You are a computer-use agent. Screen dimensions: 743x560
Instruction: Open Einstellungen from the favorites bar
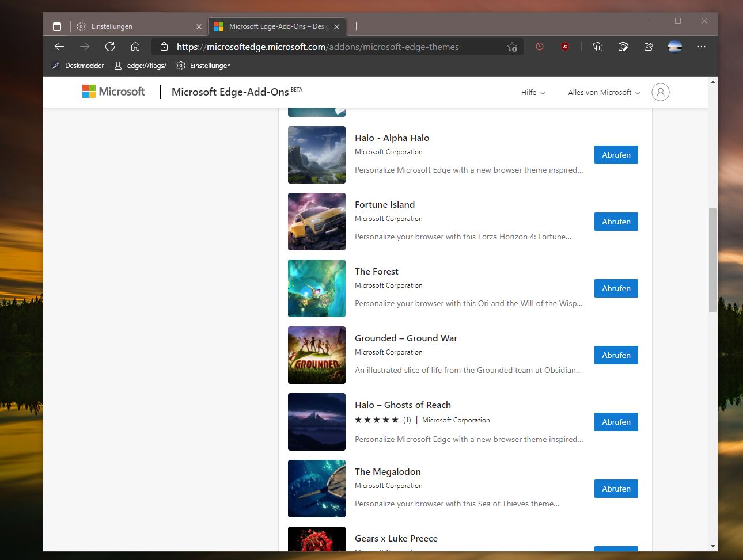tap(203, 66)
